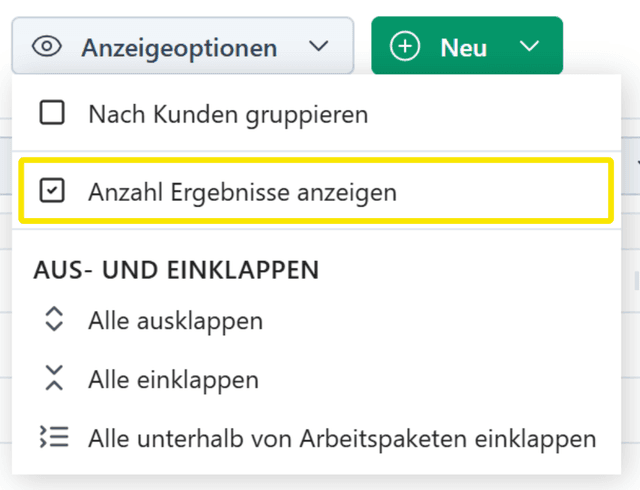640x490 pixels.
Task: Click the collapse arrows icon for Alle einklappen
Action: coord(54,380)
